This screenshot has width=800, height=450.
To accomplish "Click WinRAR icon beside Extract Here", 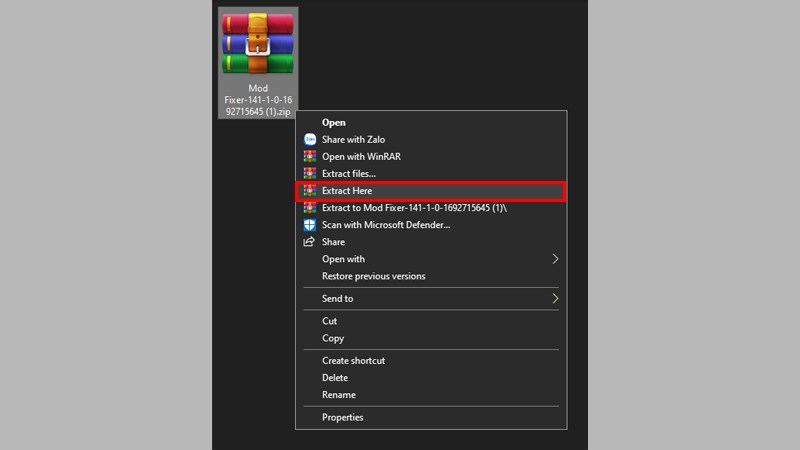I will click(310, 191).
